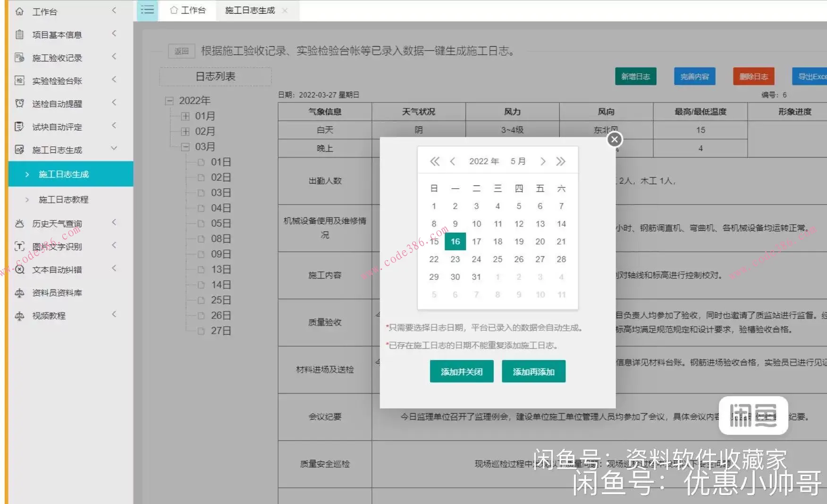The width and height of the screenshot is (827, 504).
Task: Select the 试块自动评定 evaluation icon
Action: click(18, 126)
